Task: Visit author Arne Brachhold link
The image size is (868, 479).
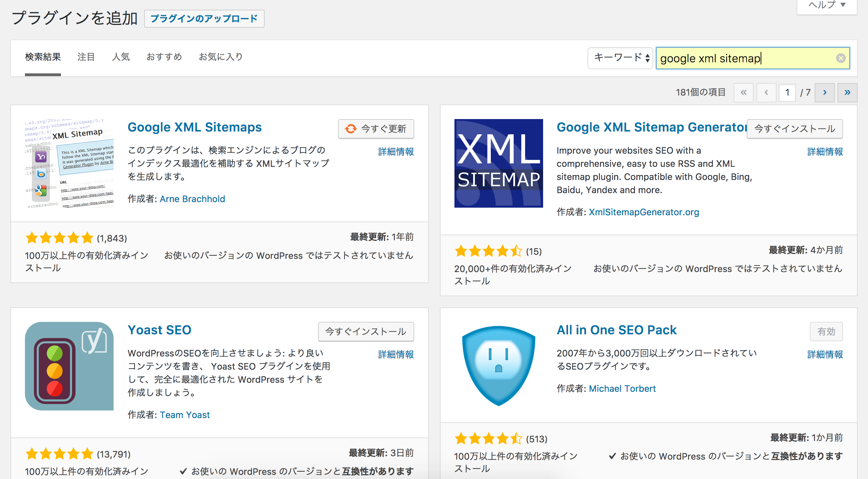Action: [193, 199]
